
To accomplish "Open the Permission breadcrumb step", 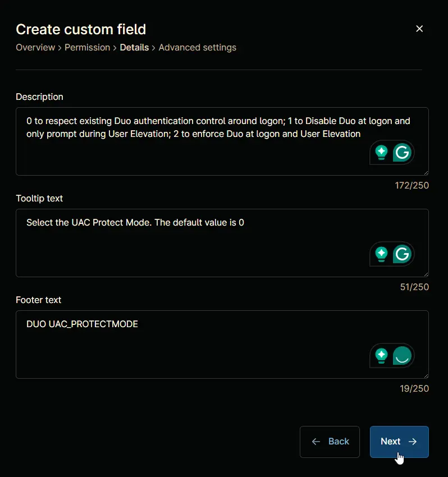I will pos(88,48).
